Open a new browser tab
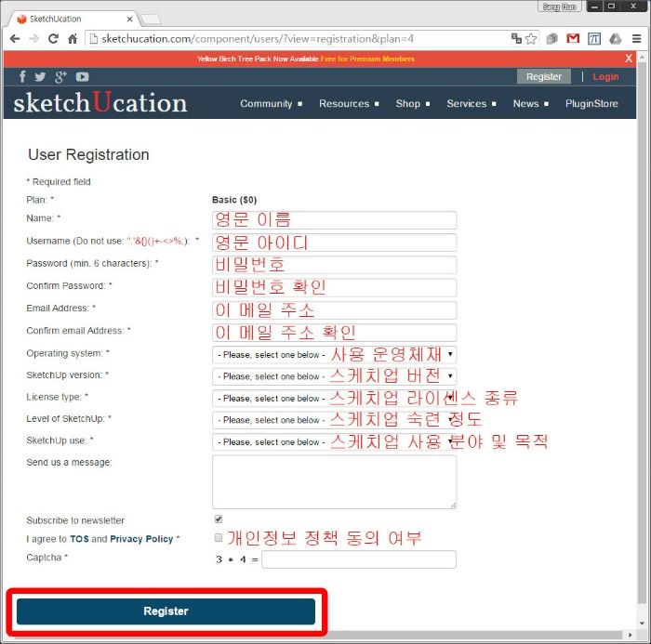 (x=151, y=20)
